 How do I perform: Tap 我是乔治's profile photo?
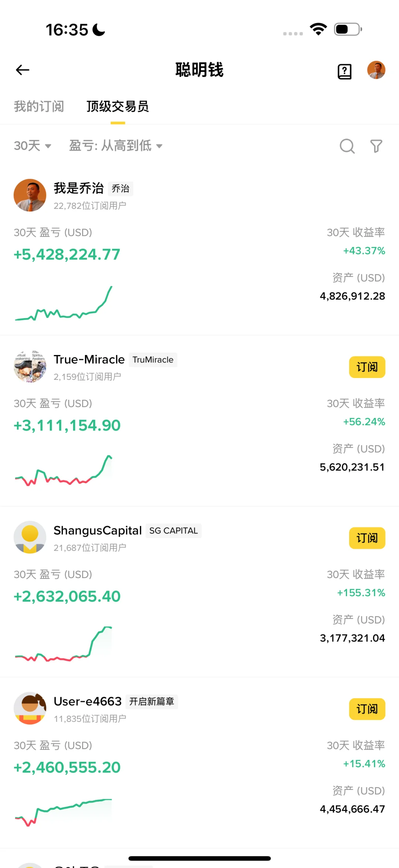click(30, 195)
